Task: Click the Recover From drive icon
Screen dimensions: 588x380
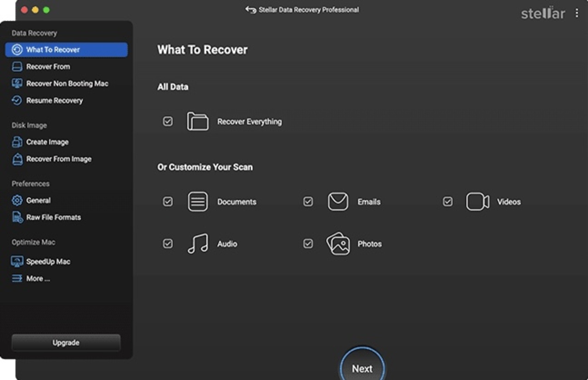Action: point(17,67)
